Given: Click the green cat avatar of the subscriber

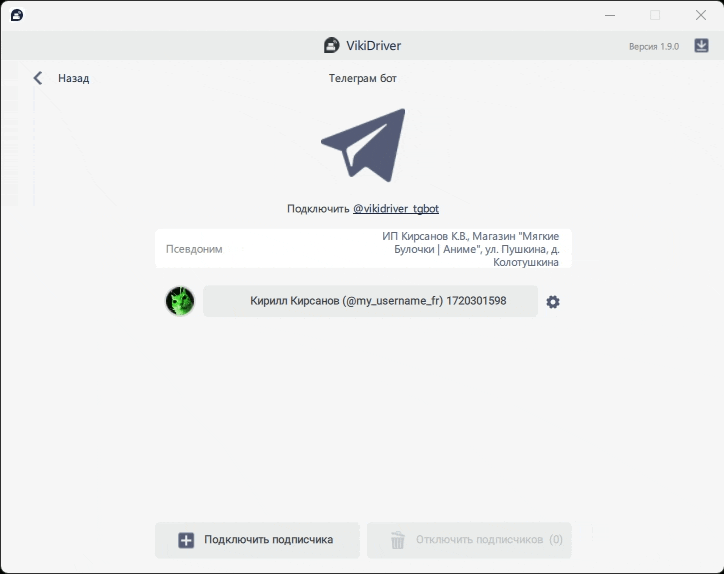Looking at the screenshot, I should (x=180, y=301).
